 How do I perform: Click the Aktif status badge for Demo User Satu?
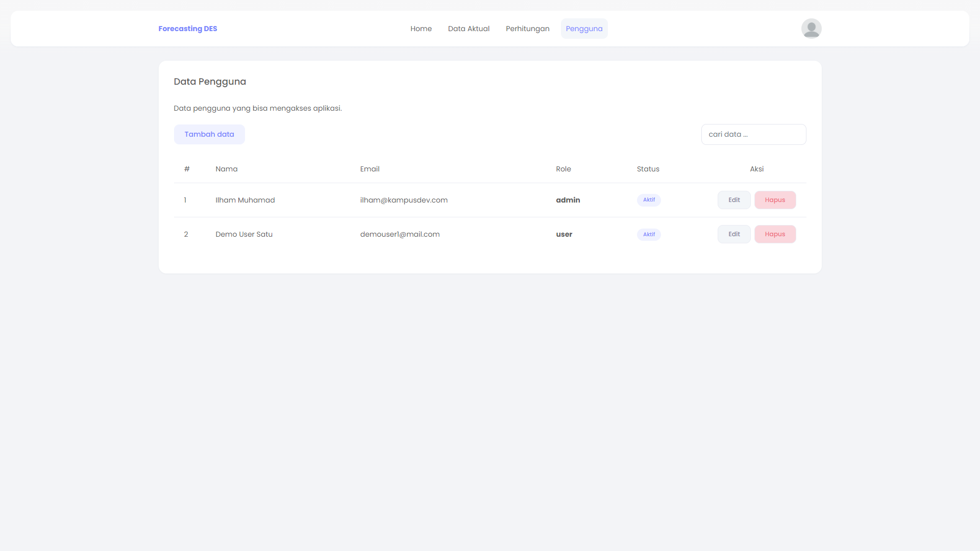tap(649, 234)
